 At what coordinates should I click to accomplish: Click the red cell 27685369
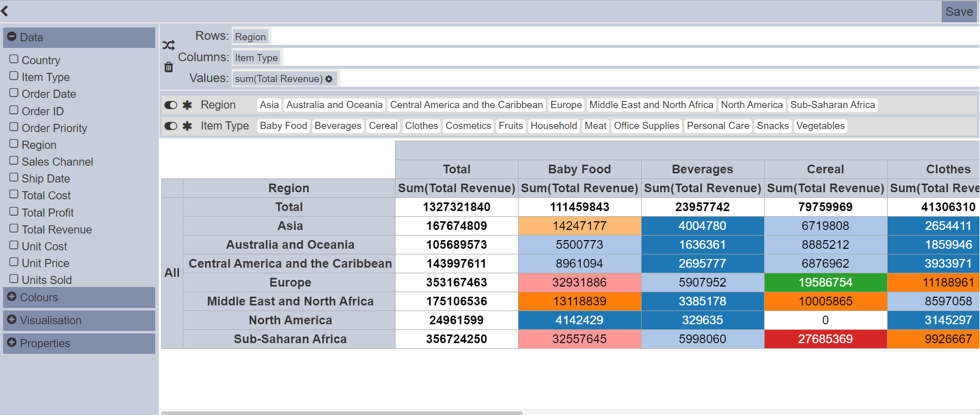(x=825, y=339)
